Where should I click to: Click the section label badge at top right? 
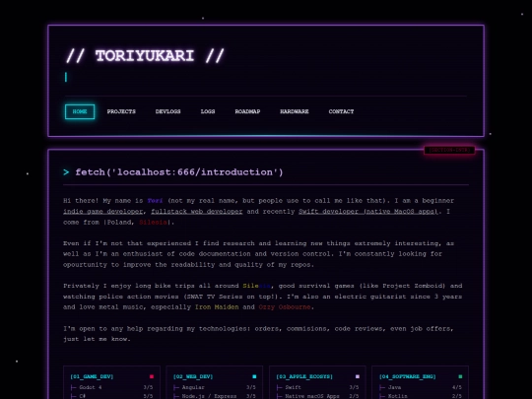[x=449, y=150]
